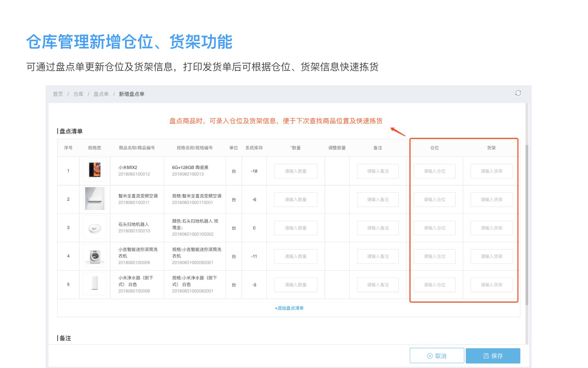The width and height of the screenshot is (588, 368).
Task: Click the robot vacuum product thumbnail
Action: (95, 228)
